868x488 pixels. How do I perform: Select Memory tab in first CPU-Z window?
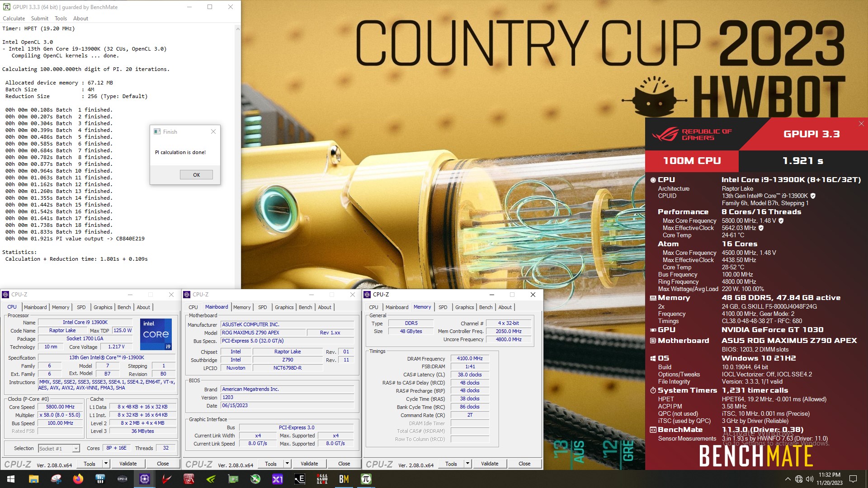click(61, 307)
